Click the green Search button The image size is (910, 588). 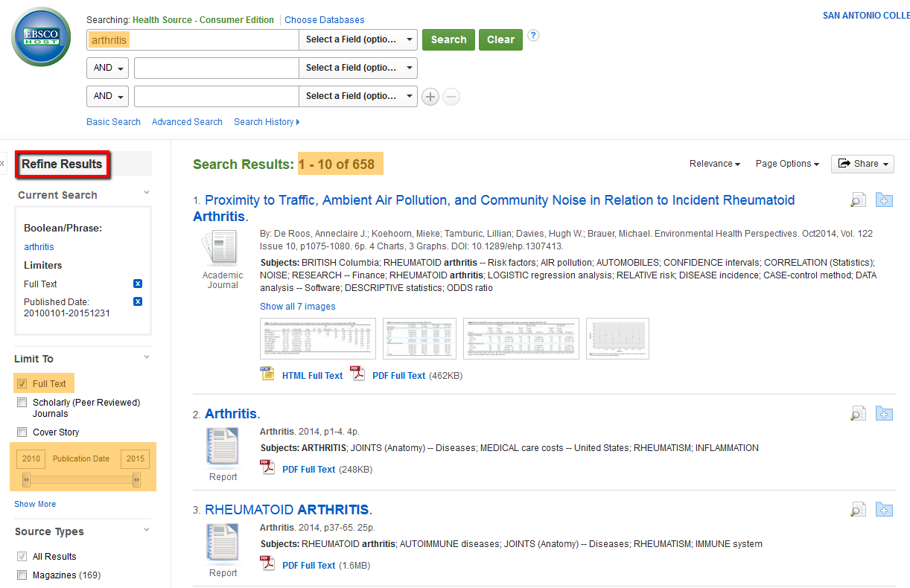pos(448,40)
